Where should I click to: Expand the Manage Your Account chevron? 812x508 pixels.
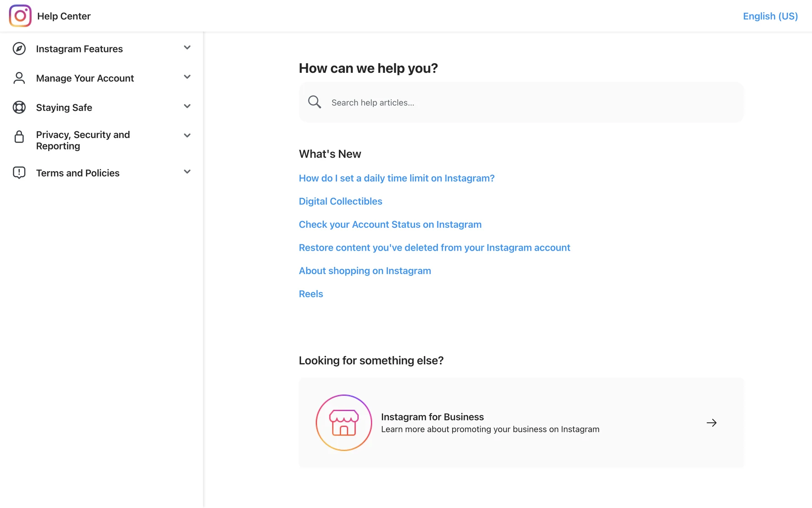[187, 77]
